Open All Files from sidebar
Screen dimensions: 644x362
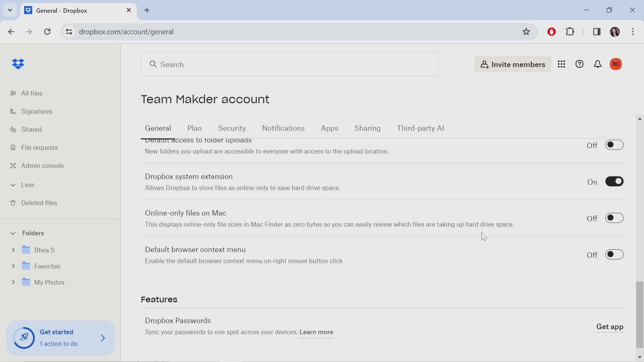point(32,93)
